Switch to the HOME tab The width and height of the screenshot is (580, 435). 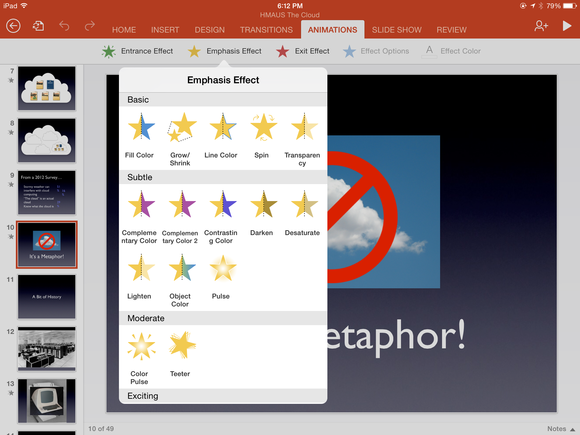coord(124,30)
